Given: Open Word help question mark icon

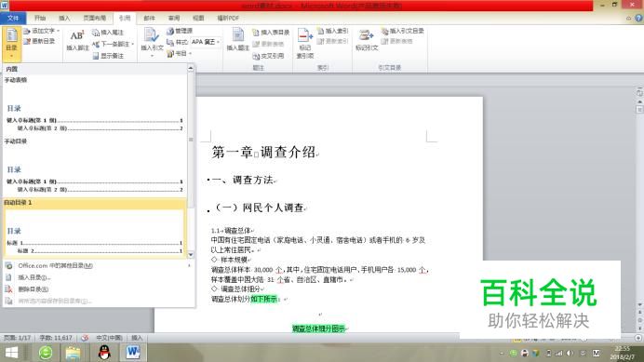Looking at the screenshot, I should 638,18.
